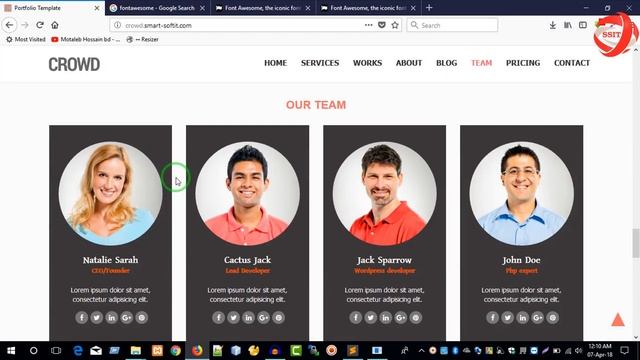This screenshot has width=640, height=360.
Task: Visit Jack Sparrow's Twitter icon
Action: 371,318
